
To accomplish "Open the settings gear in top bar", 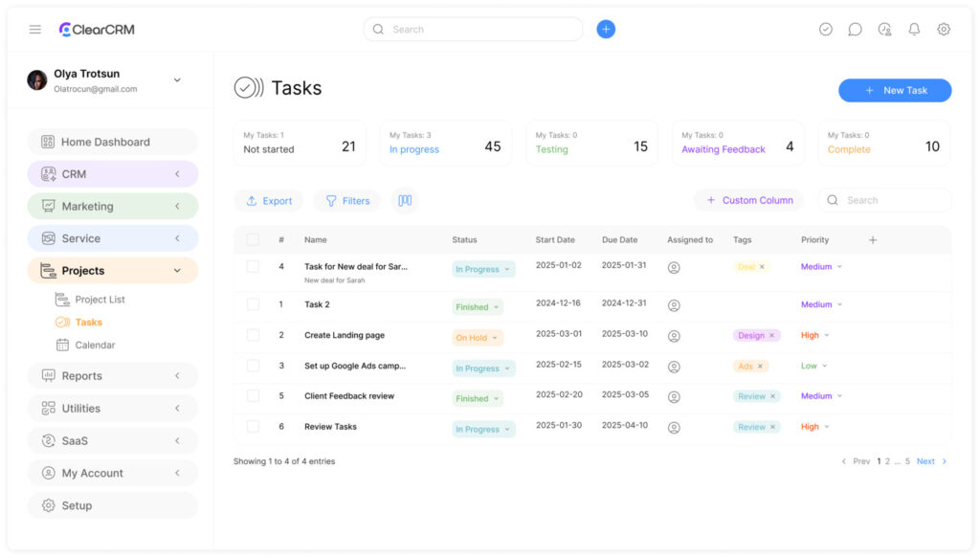I will click(944, 30).
